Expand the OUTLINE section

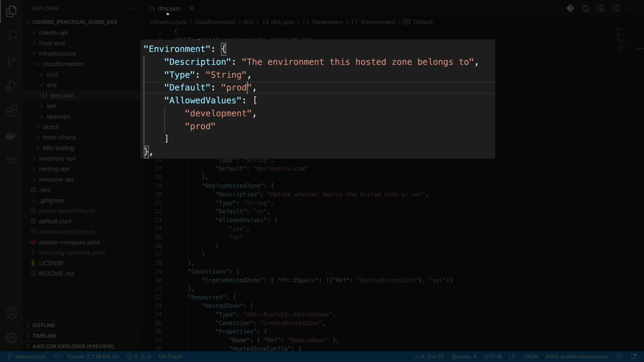coord(44,325)
